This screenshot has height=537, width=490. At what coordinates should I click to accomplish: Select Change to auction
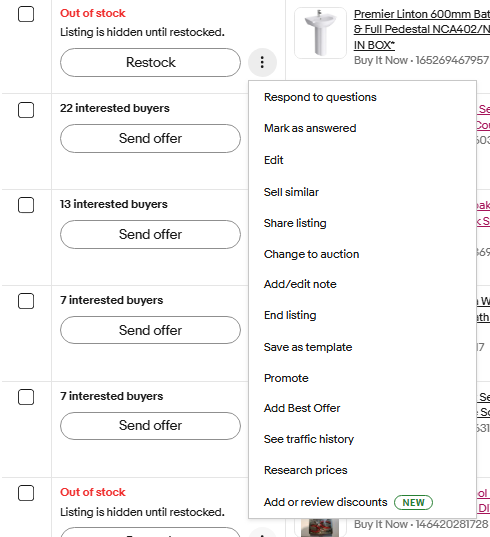[x=311, y=254]
